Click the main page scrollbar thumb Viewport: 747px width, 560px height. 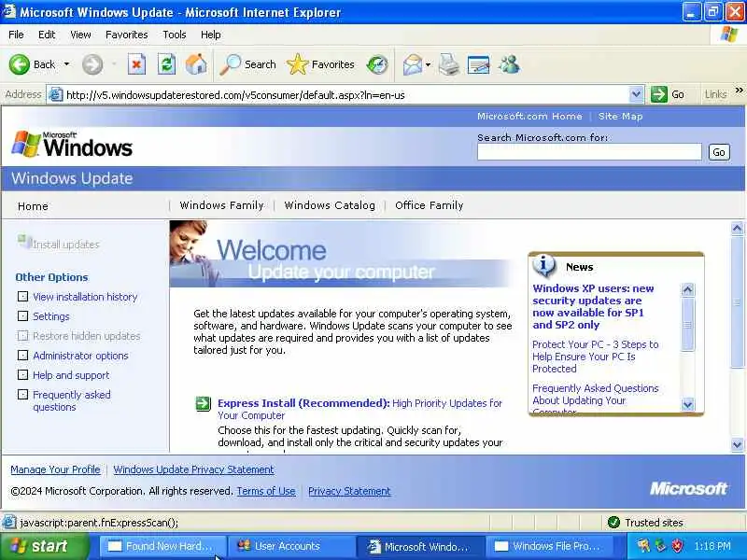pos(737,301)
